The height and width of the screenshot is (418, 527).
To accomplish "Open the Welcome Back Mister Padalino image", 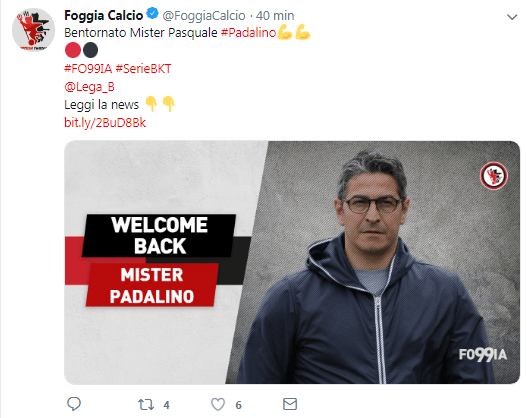I will [x=292, y=262].
